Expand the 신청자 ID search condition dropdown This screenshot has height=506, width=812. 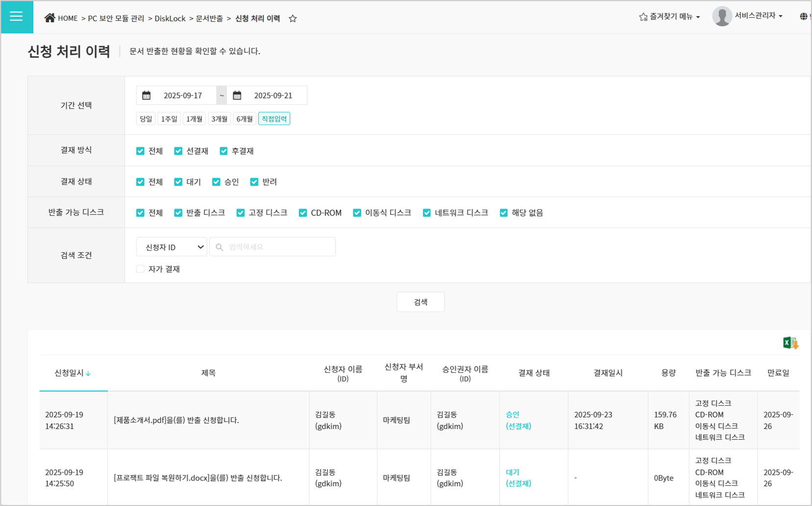click(172, 247)
